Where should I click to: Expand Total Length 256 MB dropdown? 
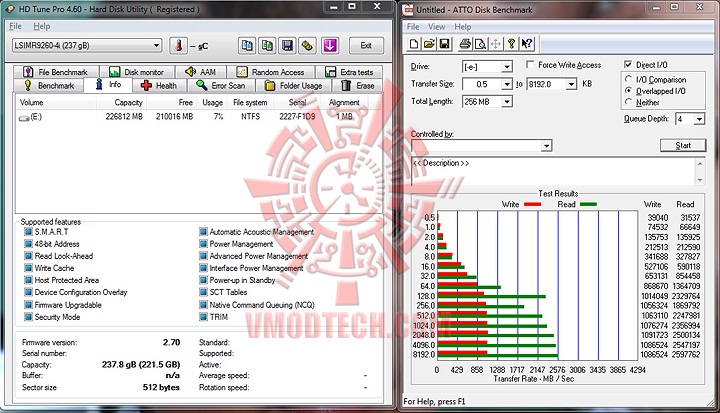506,102
